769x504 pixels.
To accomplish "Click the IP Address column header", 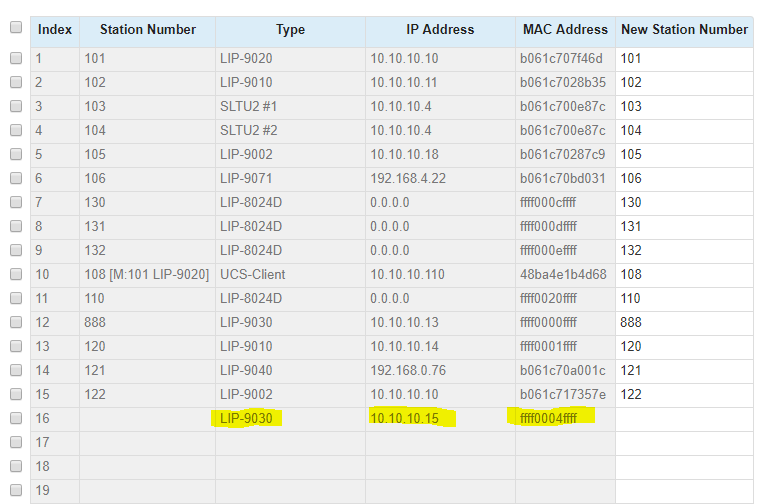I will [440, 30].
